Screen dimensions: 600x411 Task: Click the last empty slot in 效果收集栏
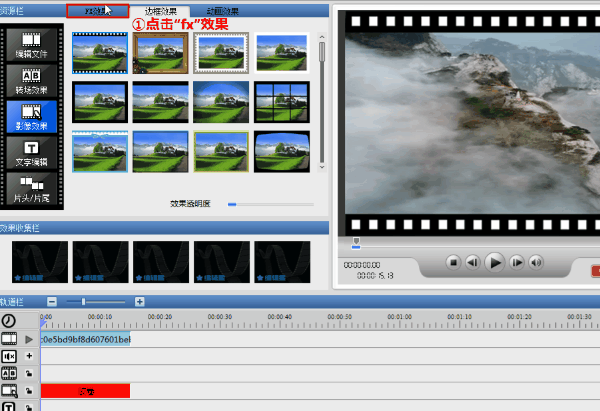pyautogui.click(x=282, y=262)
